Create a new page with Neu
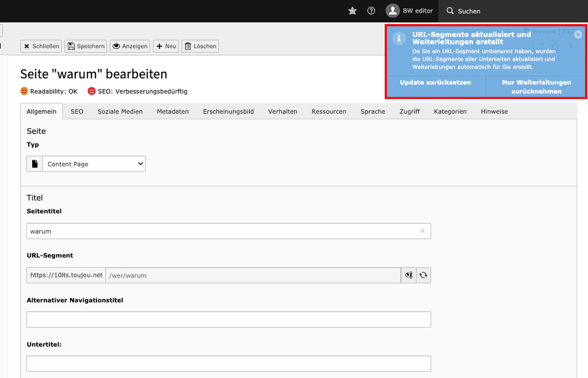The height and width of the screenshot is (378, 588). pyautogui.click(x=165, y=46)
